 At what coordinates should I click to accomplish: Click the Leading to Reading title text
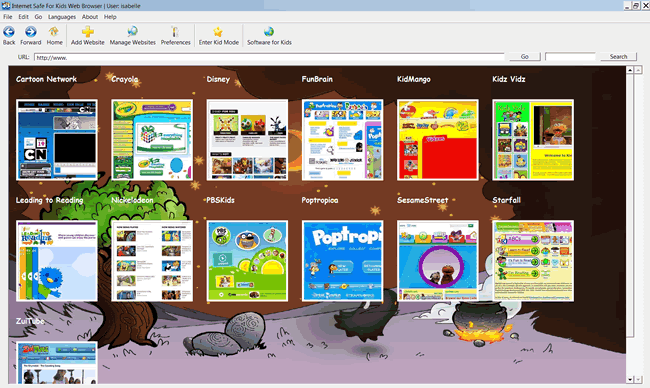pos(49,200)
